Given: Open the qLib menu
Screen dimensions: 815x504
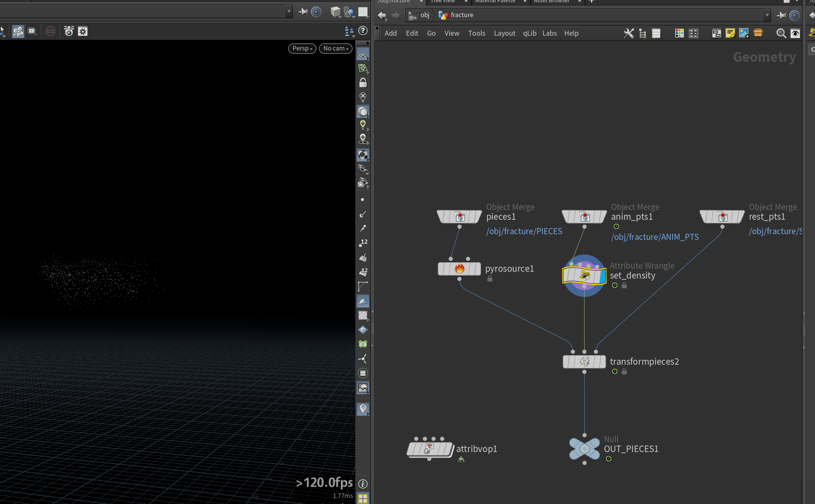Looking at the screenshot, I should click(x=530, y=33).
